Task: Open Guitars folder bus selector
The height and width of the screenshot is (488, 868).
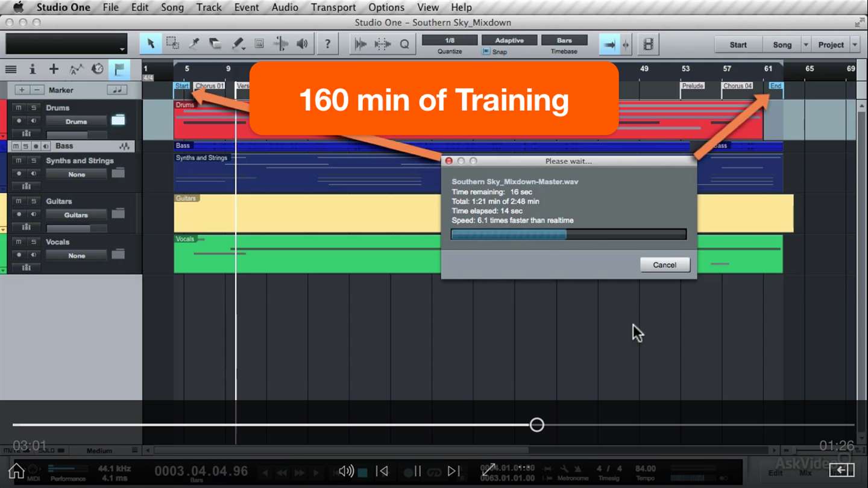Action: click(x=77, y=214)
